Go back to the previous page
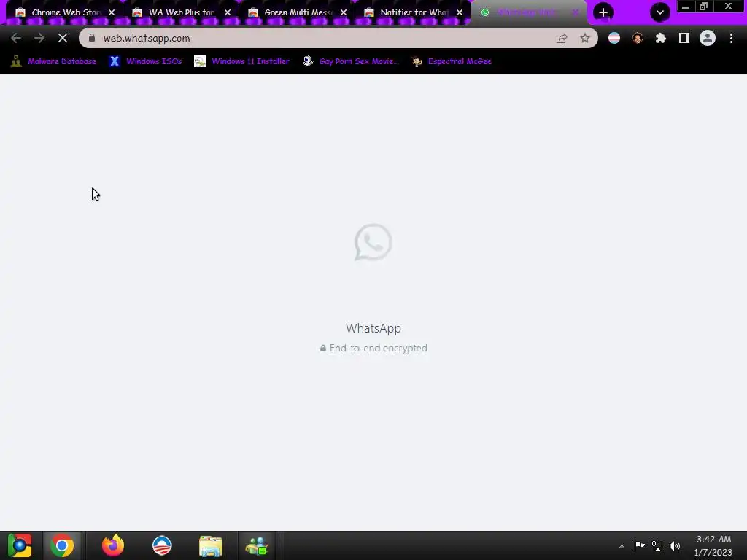This screenshot has width=747, height=560. 16,38
